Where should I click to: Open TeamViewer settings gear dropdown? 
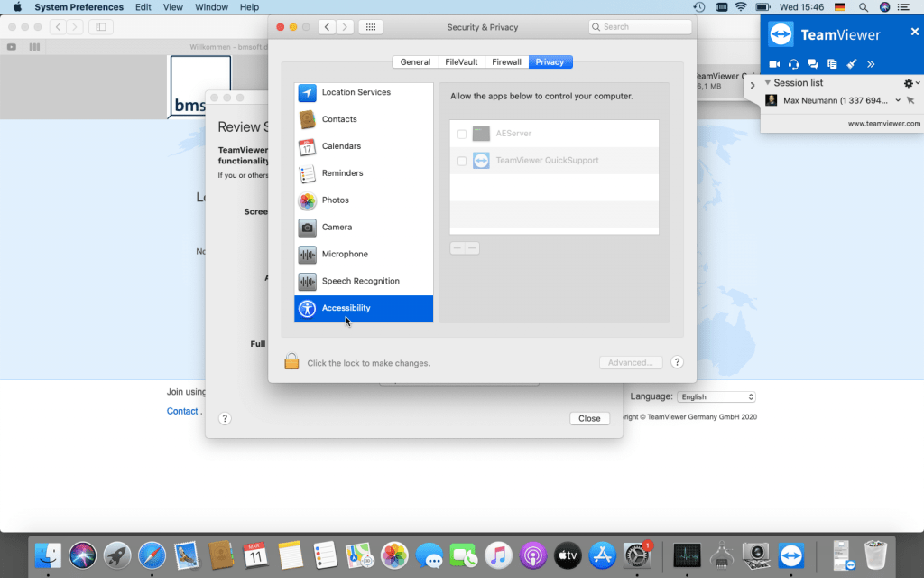911,83
